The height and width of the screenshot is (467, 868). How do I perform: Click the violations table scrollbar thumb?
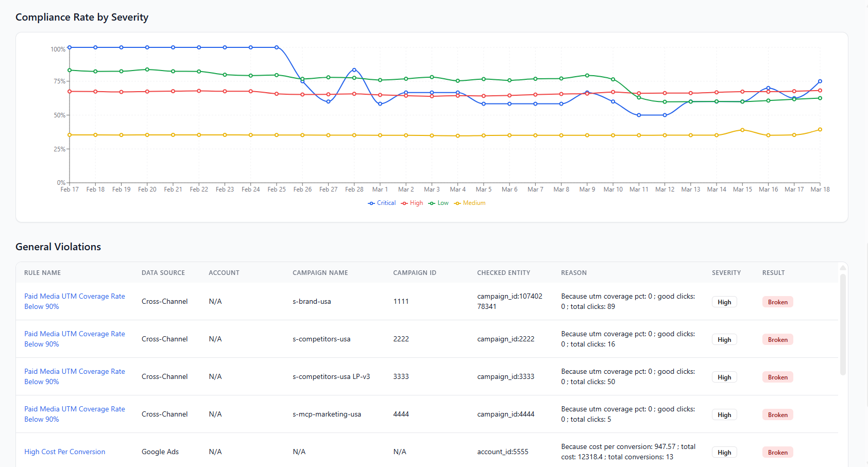pos(843,324)
